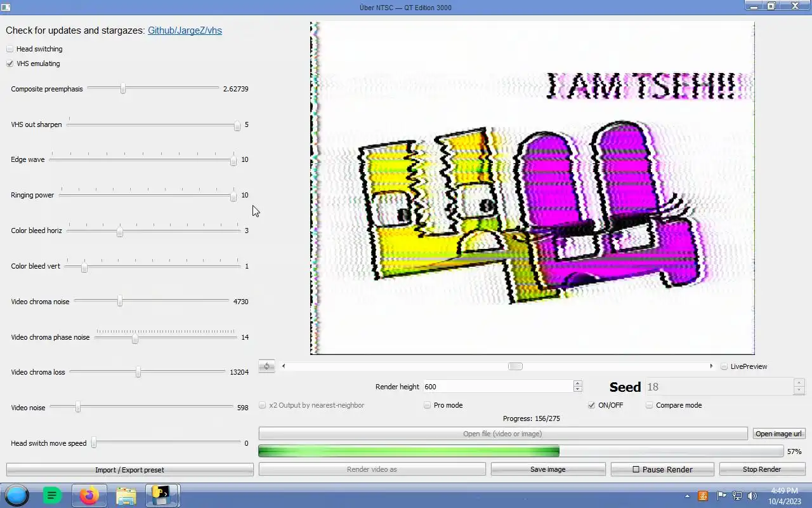The width and height of the screenshot is (812, 508).
Task: Click the render progress bar
Action: (x=521, y=451)
